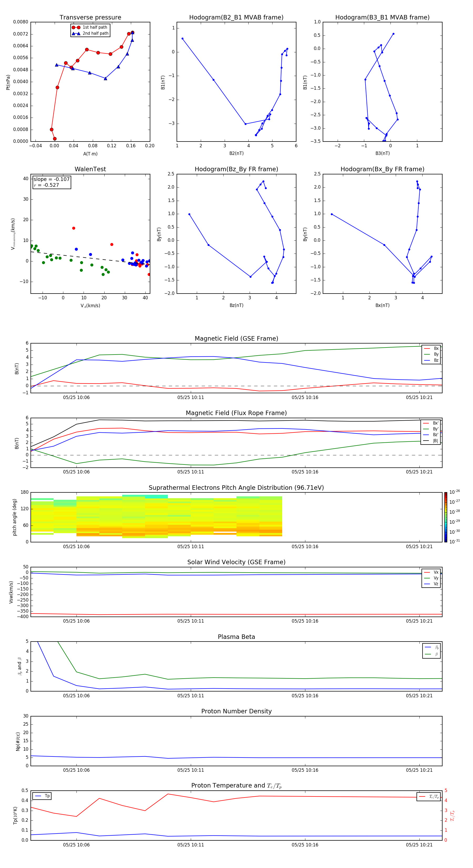473x868 pixels.
Task: Click the 'Tp' legend entry
Action: pos(42,796)
